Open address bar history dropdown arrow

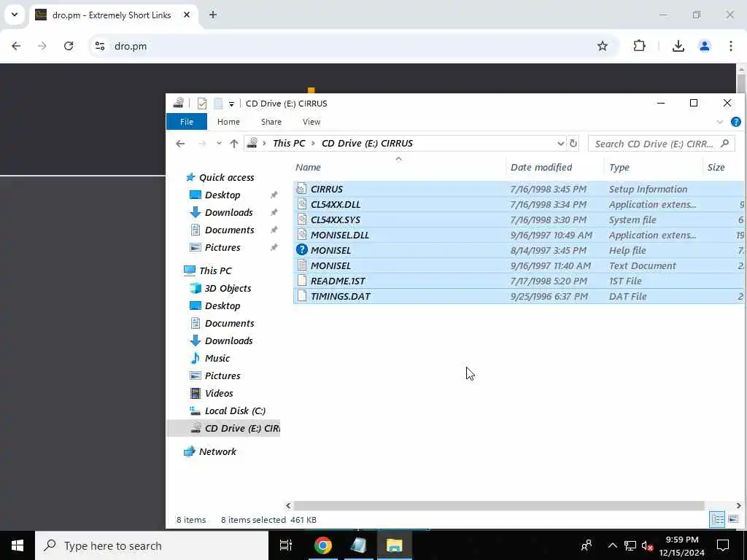pyautogui.click(x=560, y=144)
